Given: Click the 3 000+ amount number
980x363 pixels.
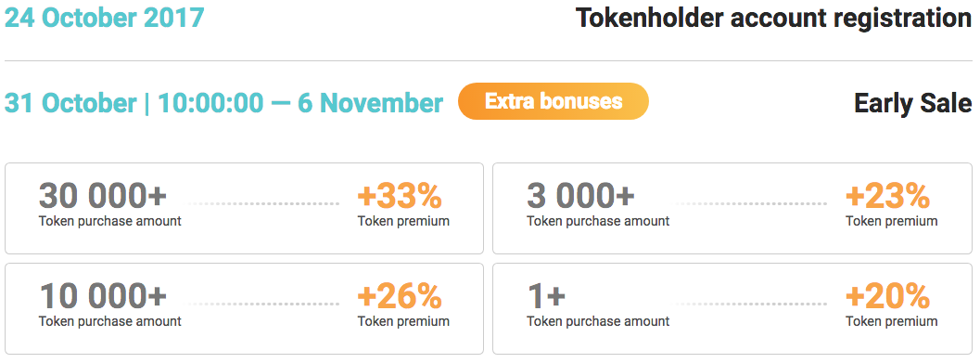Looking at the screenshot, I should click(580, 196).
